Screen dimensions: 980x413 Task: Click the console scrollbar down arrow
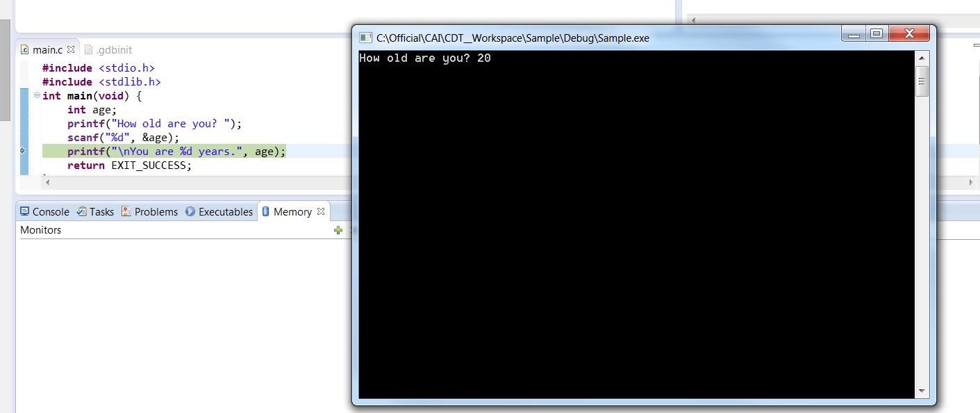(922, 391)
